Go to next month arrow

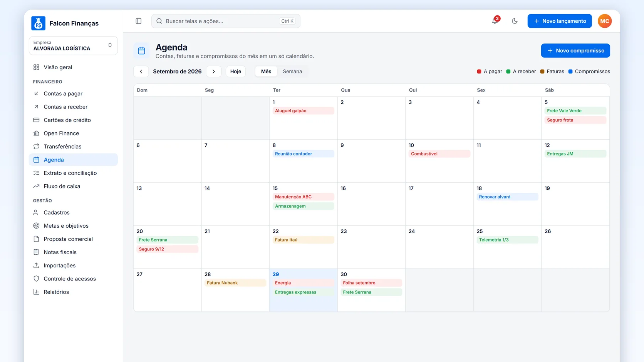[x=214, y=72]
